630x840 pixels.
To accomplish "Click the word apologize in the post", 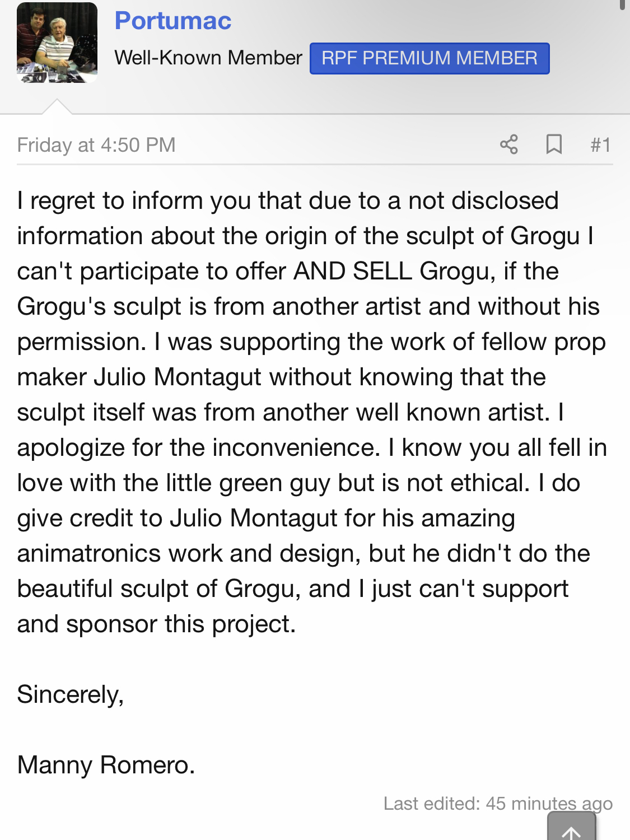I will point(71,448).
